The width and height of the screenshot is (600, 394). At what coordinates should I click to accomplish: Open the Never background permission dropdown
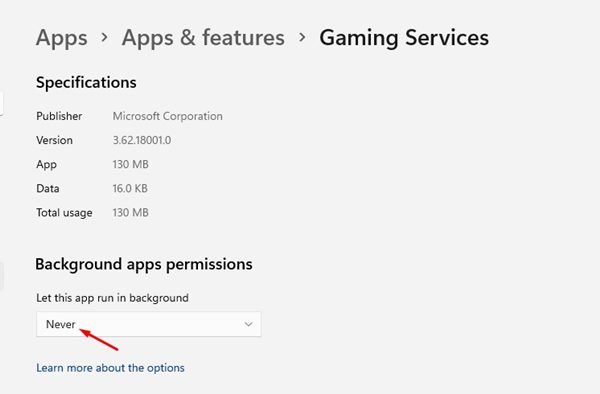(x=149, y=324)
